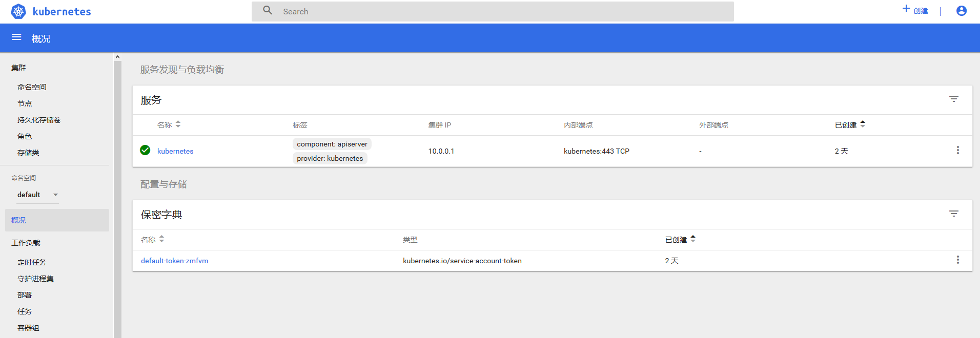
Task: Open the user account profile icon
Action: [x=962, y=11]
